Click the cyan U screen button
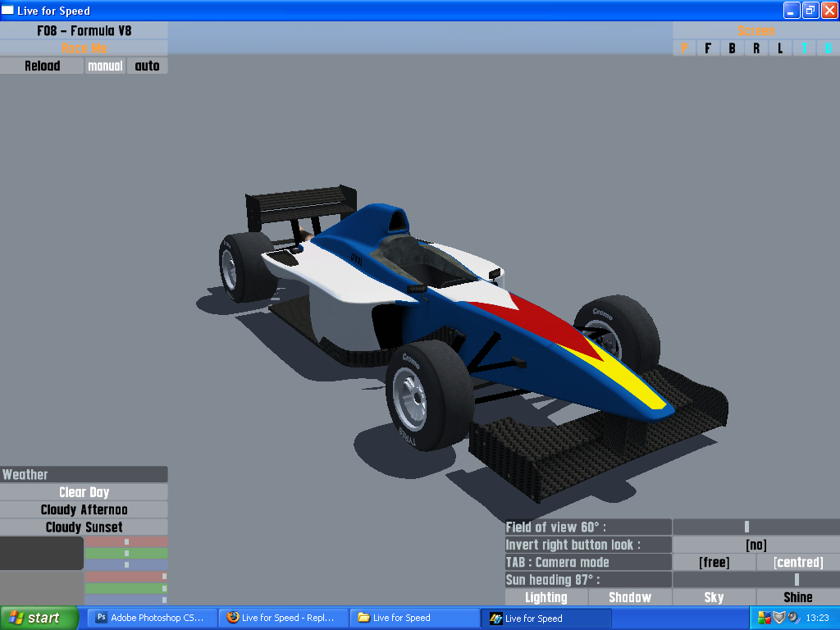The height and width of the screenshot is (630, 840). (829, 48)
